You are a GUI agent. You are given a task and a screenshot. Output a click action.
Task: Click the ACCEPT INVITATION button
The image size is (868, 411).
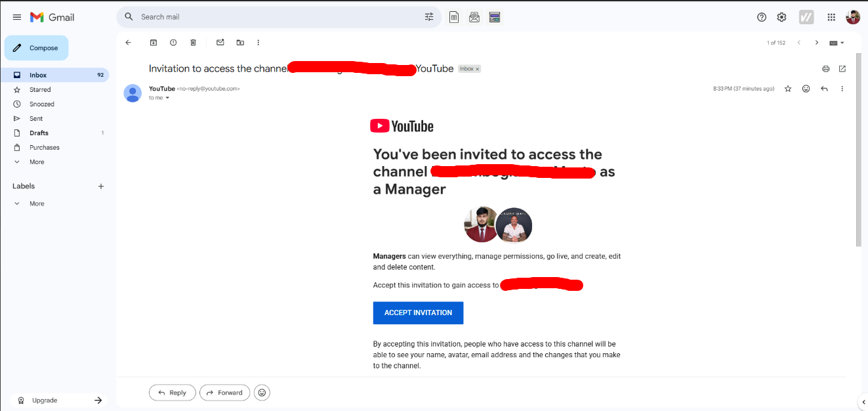[x=418, y=313]
